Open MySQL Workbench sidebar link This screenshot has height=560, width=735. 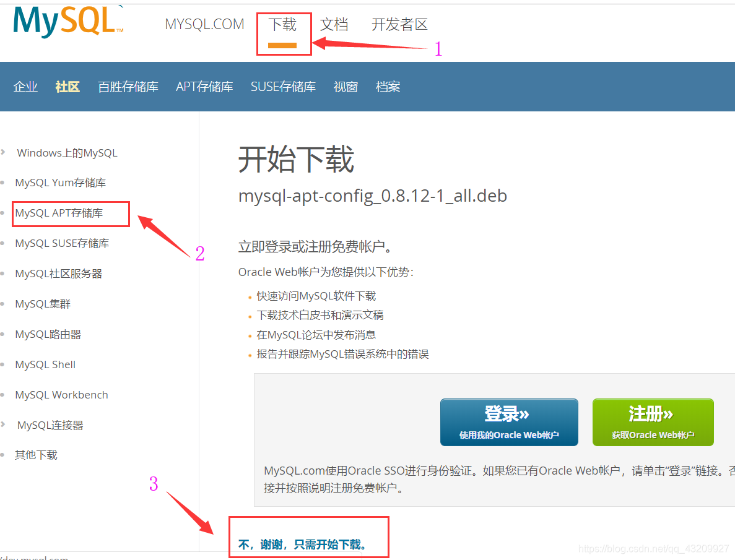point(61,395)
